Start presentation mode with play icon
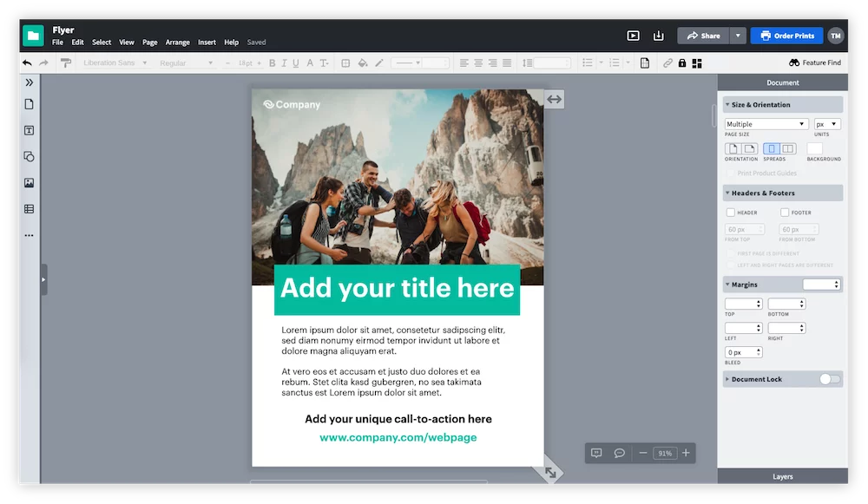The width and height of the screenshot is (868, 504). click(633, 36)
